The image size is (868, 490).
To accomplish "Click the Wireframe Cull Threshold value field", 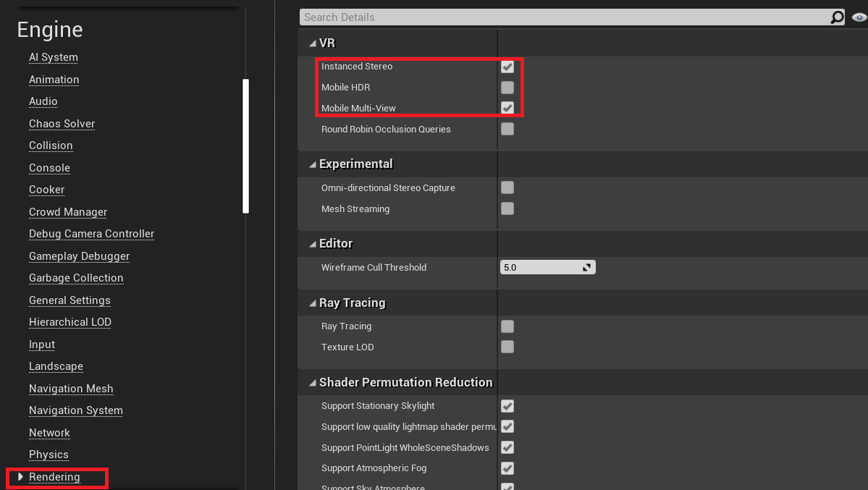I will click(x=540, y=267).
